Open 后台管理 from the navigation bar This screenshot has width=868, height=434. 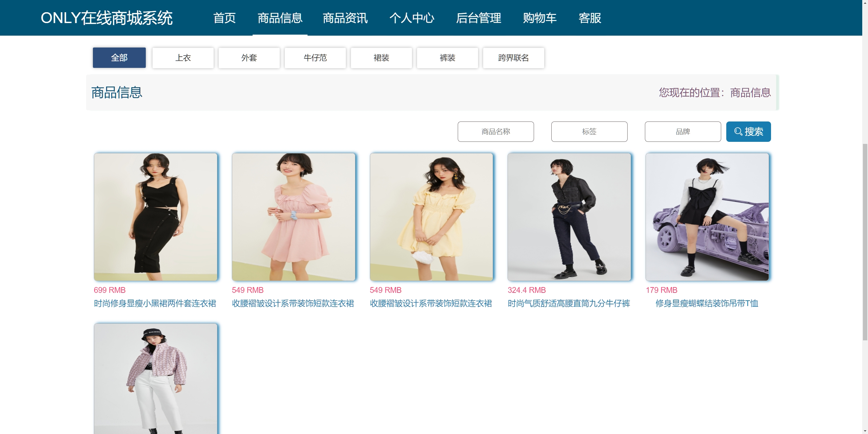pyautogui.click(x=478, y=18)
